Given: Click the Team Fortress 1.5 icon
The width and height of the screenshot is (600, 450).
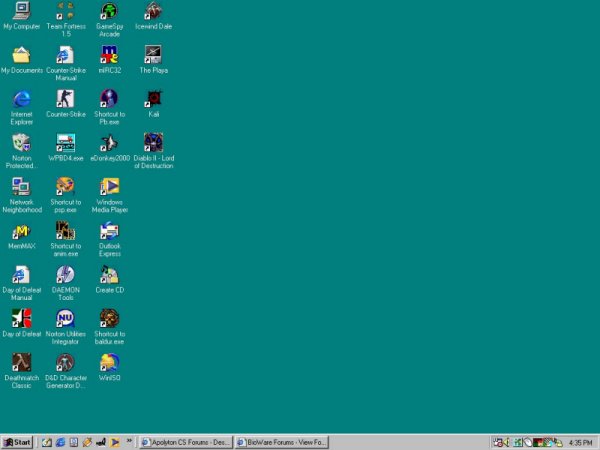Looking at the screenshot, I should [x=65, y=12].
